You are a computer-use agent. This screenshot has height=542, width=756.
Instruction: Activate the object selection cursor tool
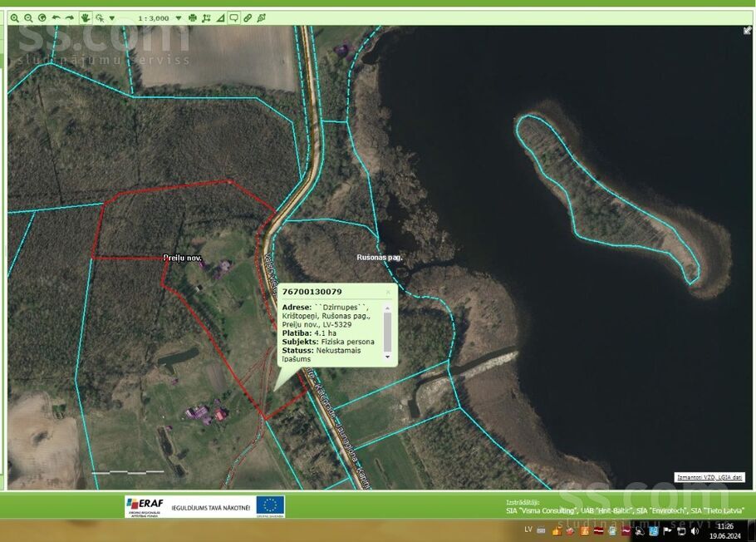point(100,17)
